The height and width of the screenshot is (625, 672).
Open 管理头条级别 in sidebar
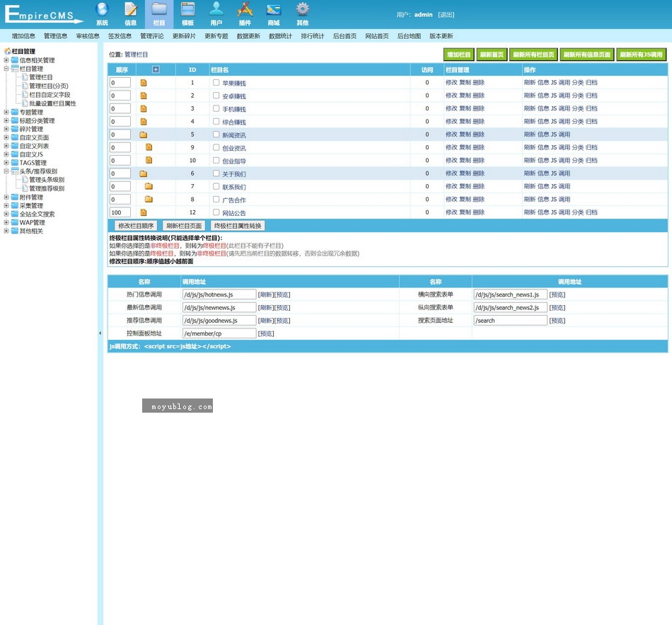tap(47, 180)
